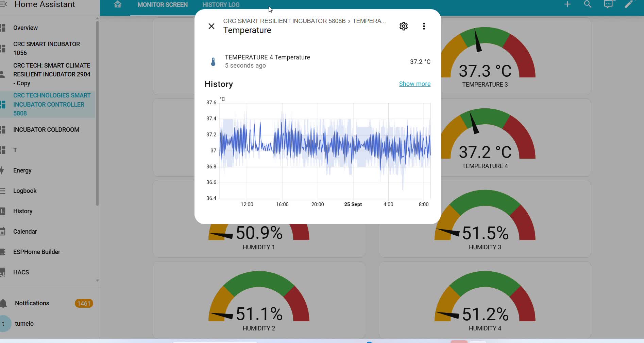Click the sidebar scroll down arrow
Image resolution: width=644 pixels, height=343 pixels.
(x=97, y=281)
